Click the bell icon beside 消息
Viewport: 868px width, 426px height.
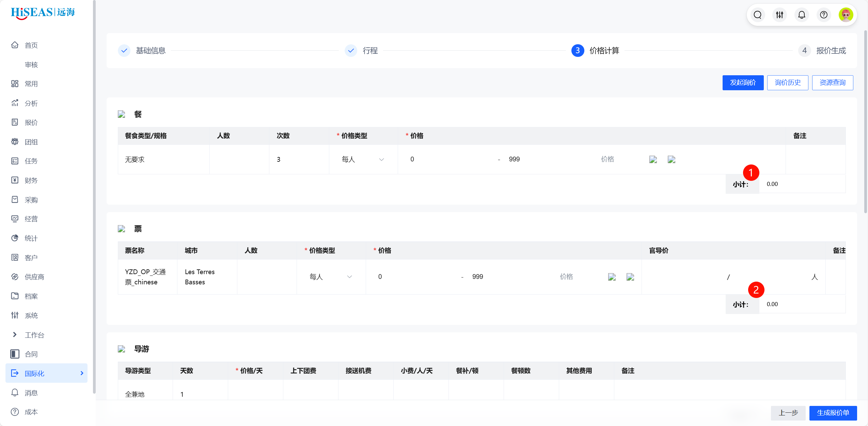(15, 393)
